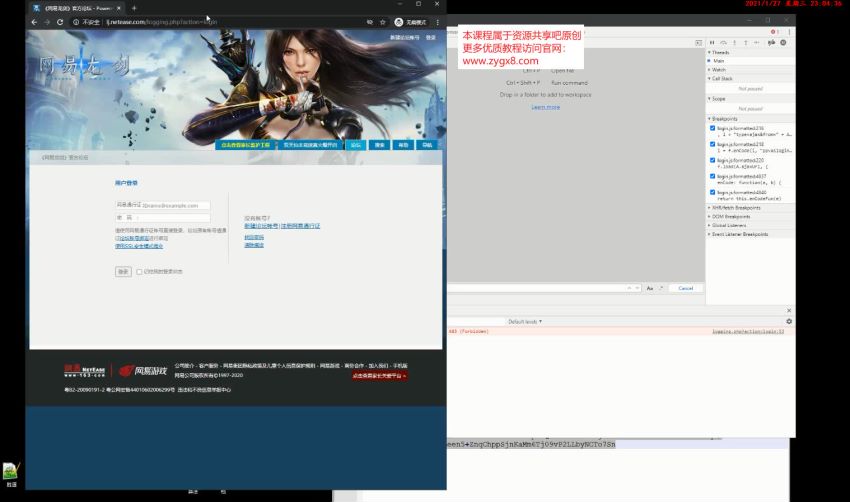
Task: Toggle debugger sidebar panel icon
Action: click(699, 42)
